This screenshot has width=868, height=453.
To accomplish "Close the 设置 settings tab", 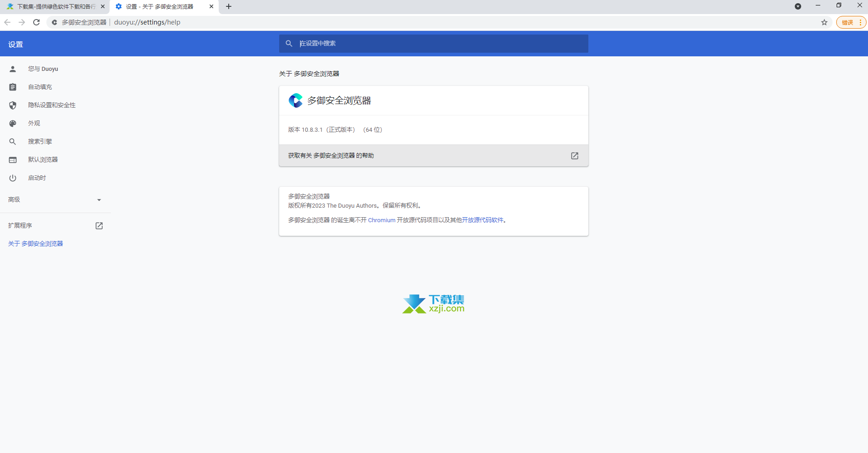I will tap(211, 6).
